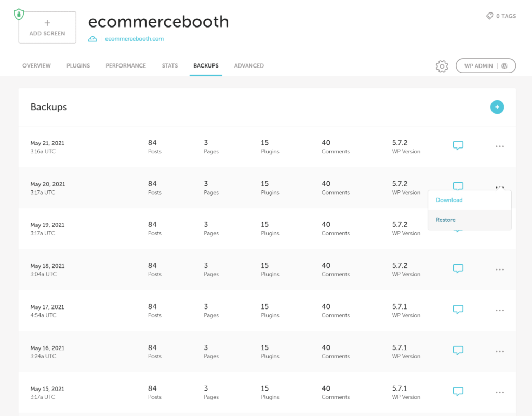
Task: Open the three-dot menu for May 15 backup
Action: pyautogui.click(x=499, y=393)
